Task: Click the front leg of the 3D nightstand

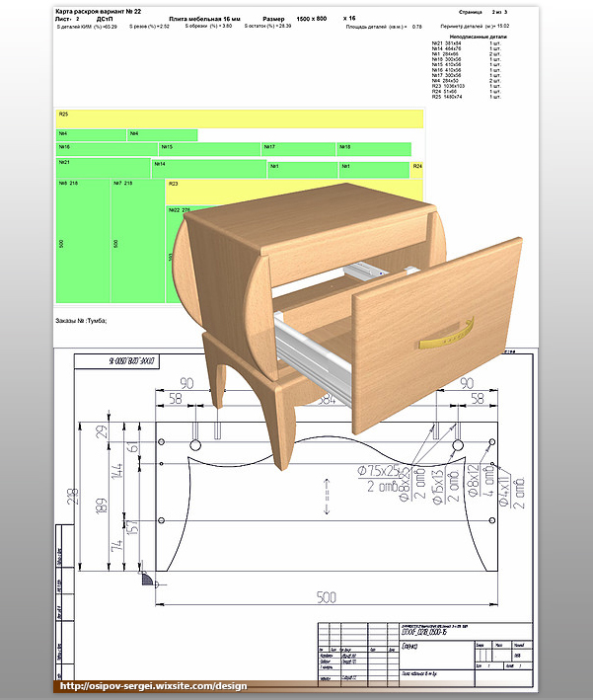Action: click(x=281, y=425)
